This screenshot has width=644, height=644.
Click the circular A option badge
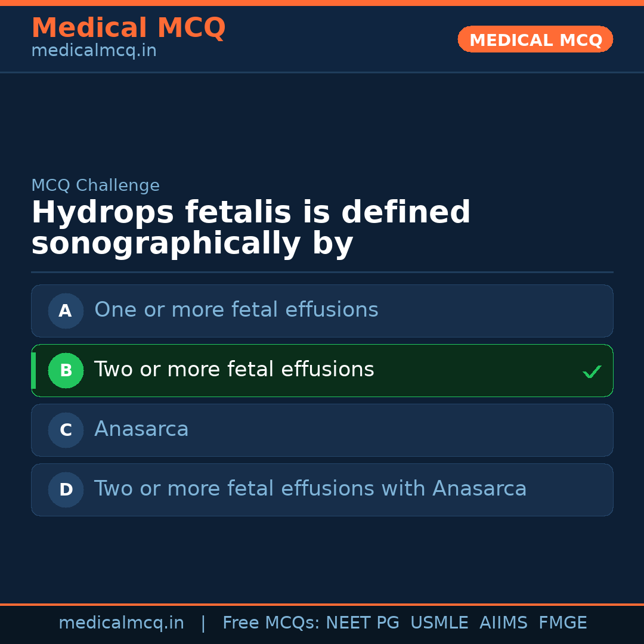tap(66, 311)
